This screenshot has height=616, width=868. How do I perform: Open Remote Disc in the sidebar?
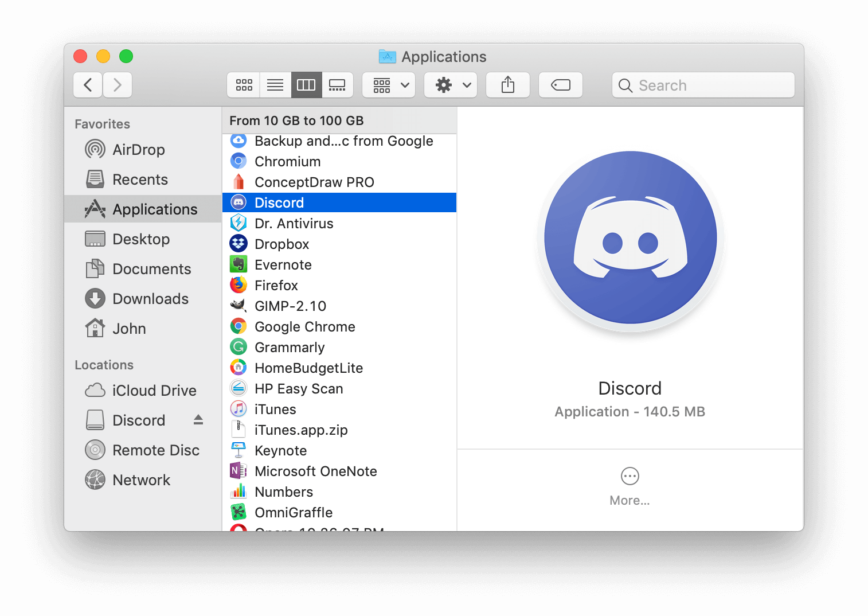[143, 450]
